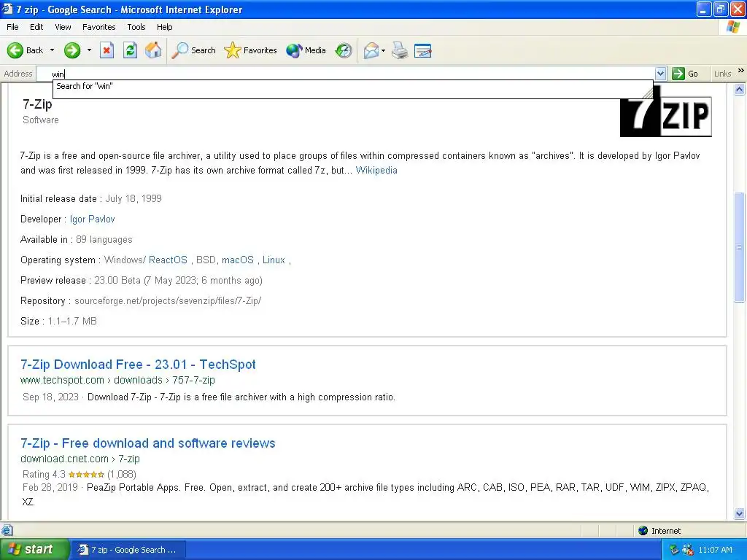Click the second system tray icon
This screenshot has height=560, width=747.
click(687, 550)
